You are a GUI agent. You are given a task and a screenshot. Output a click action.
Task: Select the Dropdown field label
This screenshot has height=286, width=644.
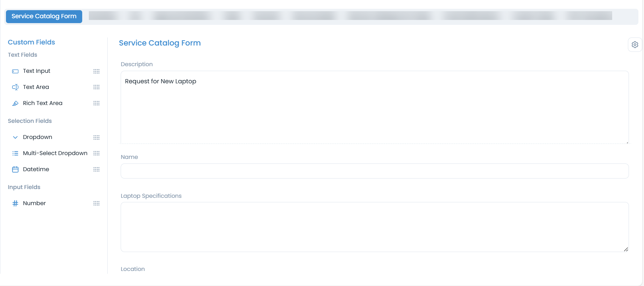(37, 137)
